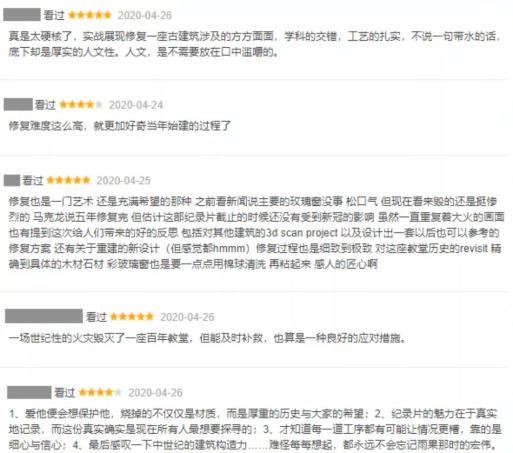The height and width of the screenshot is (453, 513).
Task: Open the small redacted username on the 2020-04-25 review
Action: (x=12, y=180)
